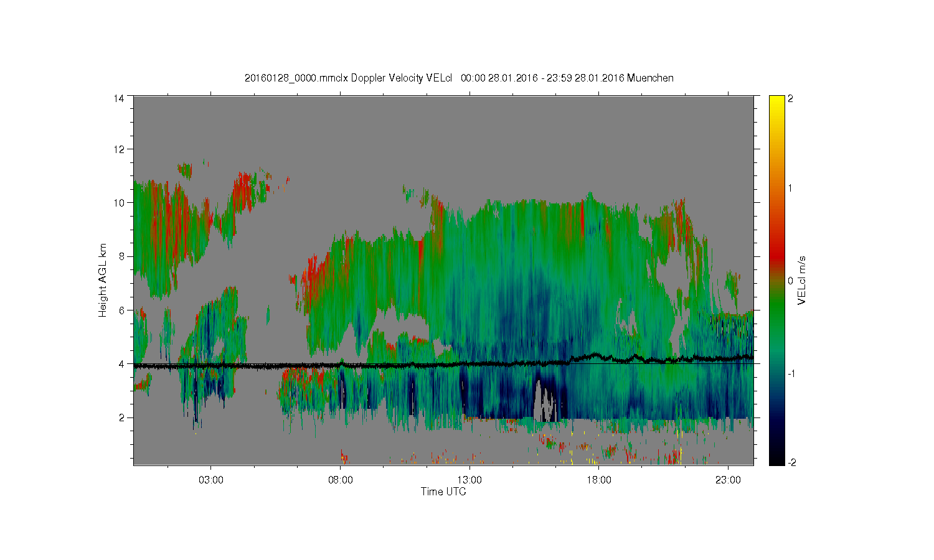Click the plot title text starting "20160128_0000.mmclx"
The image size is (934, 560).
[x=459, y=78]
